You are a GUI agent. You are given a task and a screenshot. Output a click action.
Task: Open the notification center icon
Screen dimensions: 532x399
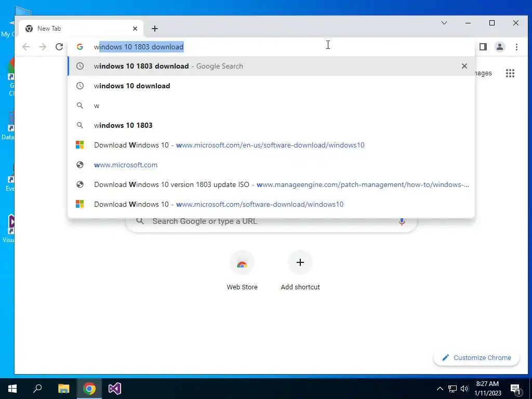point(516,389)
